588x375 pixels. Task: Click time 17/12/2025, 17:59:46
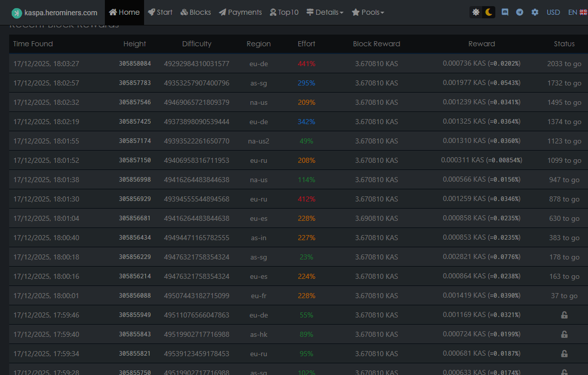point(46,315)
